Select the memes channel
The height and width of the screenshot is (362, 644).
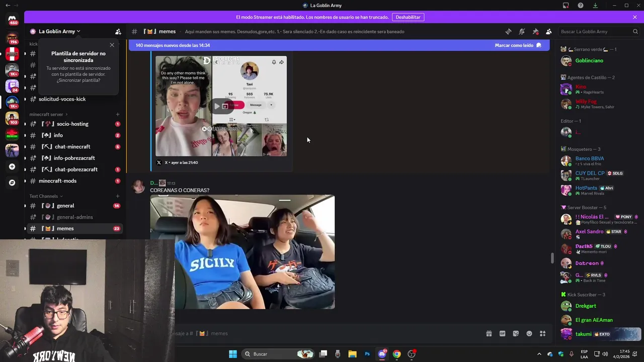75,228
